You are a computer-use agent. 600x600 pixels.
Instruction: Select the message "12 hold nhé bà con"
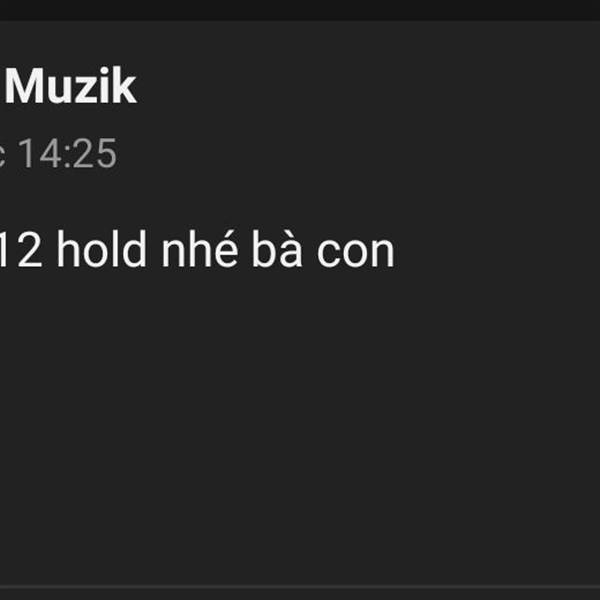coord(197,249)
